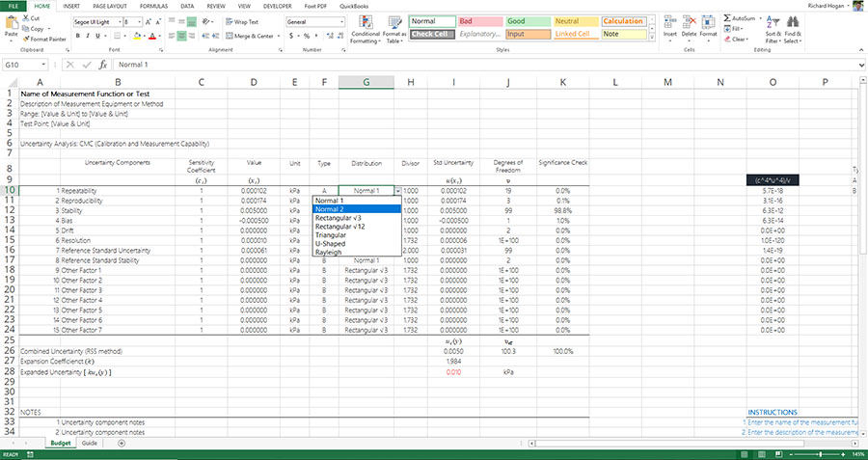Image resolution: width=868 pixels, height=460 pixels.
Task: Click the Decrease Decimal icon
Action: point(340,36)
